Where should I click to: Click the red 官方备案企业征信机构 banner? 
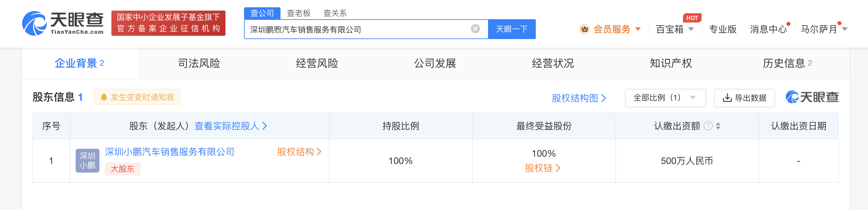tap(168, 23)
